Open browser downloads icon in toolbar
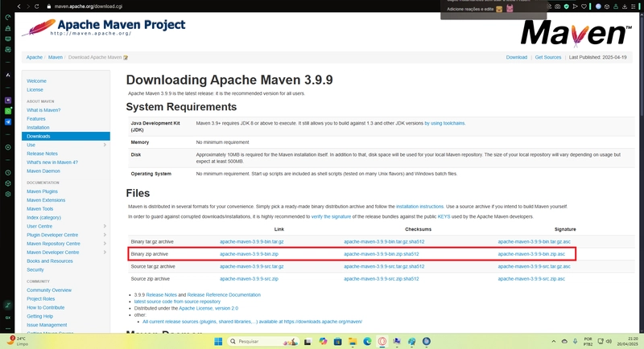This screenshot has width=644, height=349. (x=625, y=6)
